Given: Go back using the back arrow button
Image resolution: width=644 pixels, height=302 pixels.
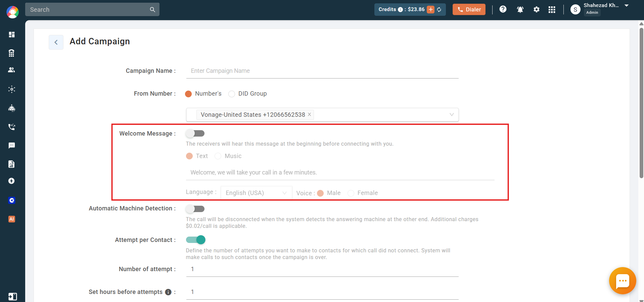Looking at the screenshot, I should click(x=56, y=42).
